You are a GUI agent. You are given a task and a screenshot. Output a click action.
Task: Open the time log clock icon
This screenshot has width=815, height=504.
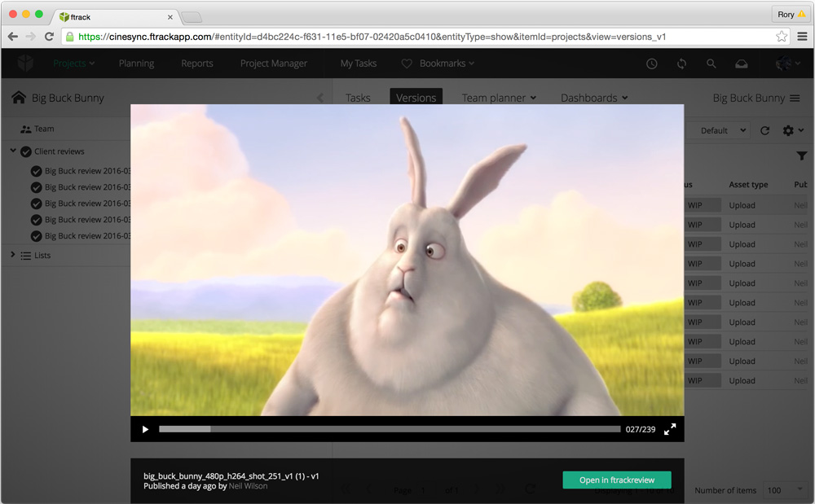click(x=652, y=64)
